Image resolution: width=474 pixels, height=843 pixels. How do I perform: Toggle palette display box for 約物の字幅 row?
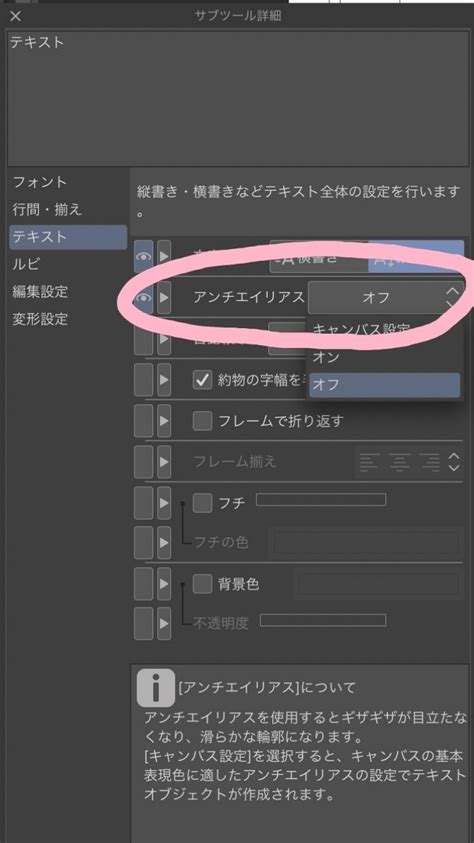click(143, 381)
